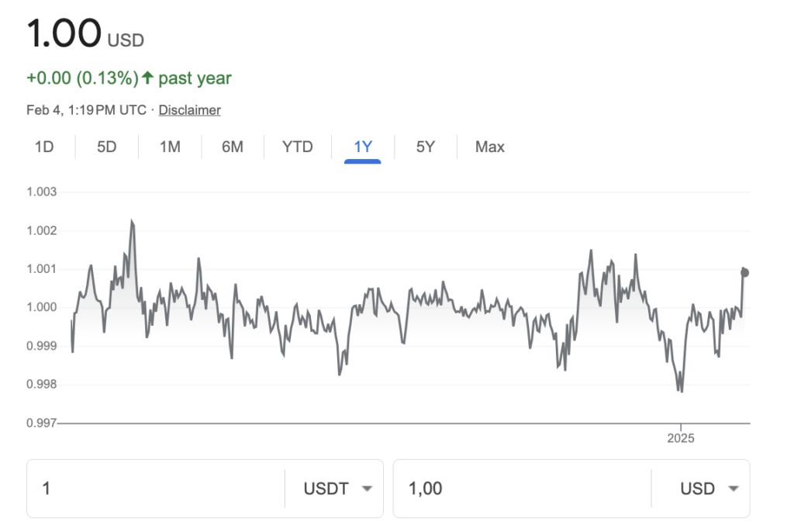Image resolution: width=794 pixels, height=532 pixels.
Task: Click the lowest chart dip near 0.998
Action: coord(681,391)
